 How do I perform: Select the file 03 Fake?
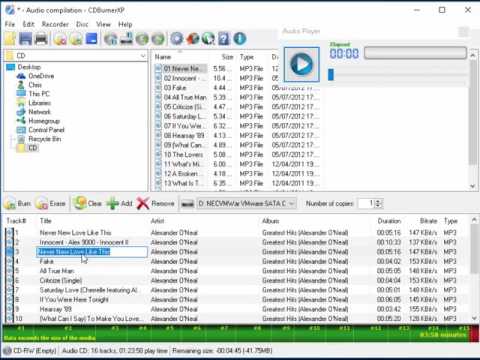175,88
